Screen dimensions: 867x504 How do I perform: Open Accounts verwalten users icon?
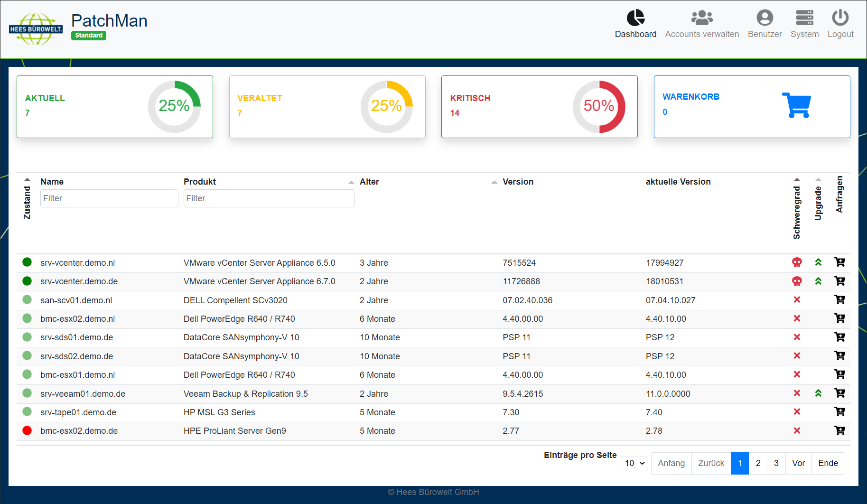point(702,18)
